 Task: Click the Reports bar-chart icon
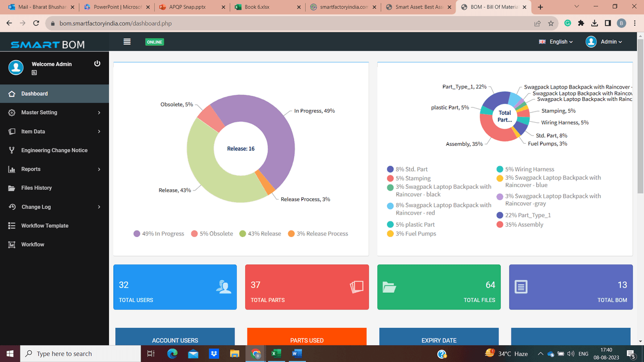point(12,169)
